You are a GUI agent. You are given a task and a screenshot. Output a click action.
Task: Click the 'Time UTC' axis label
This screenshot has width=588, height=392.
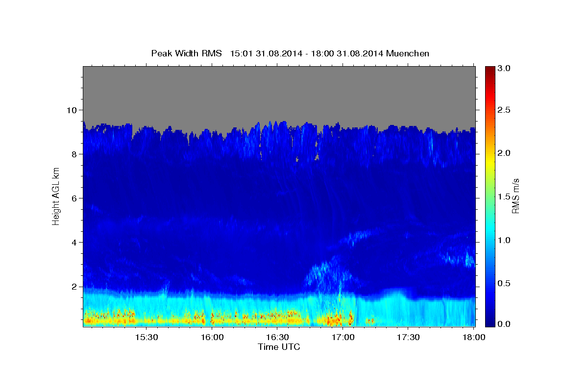[x=279, y=347]
